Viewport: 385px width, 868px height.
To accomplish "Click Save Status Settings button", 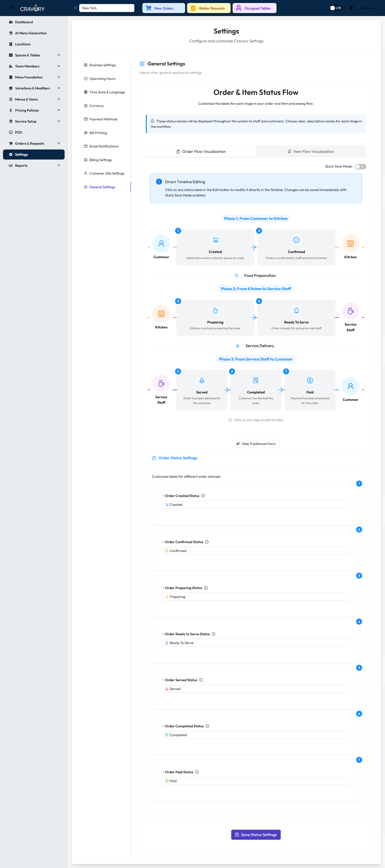I will pos(256,835).
